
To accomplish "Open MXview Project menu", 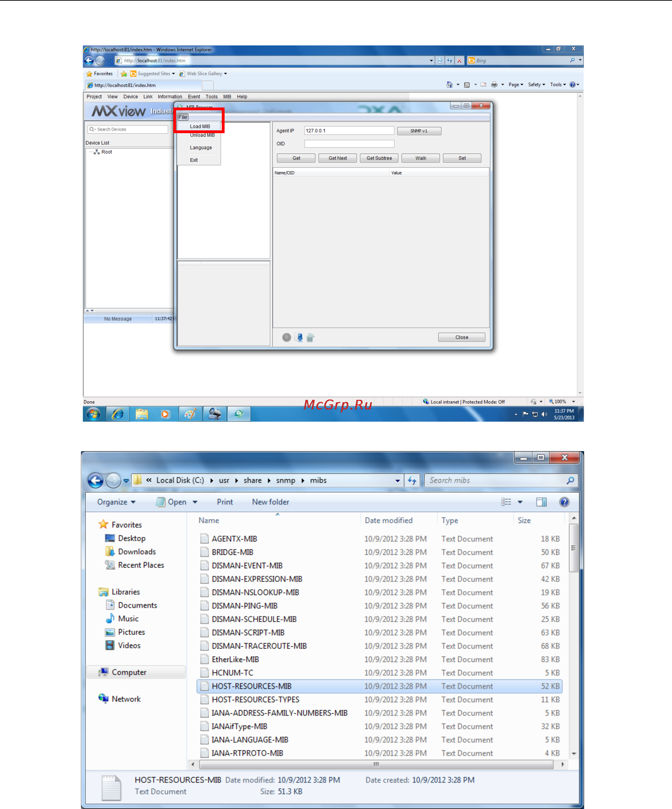I will (x=94, y=97).
